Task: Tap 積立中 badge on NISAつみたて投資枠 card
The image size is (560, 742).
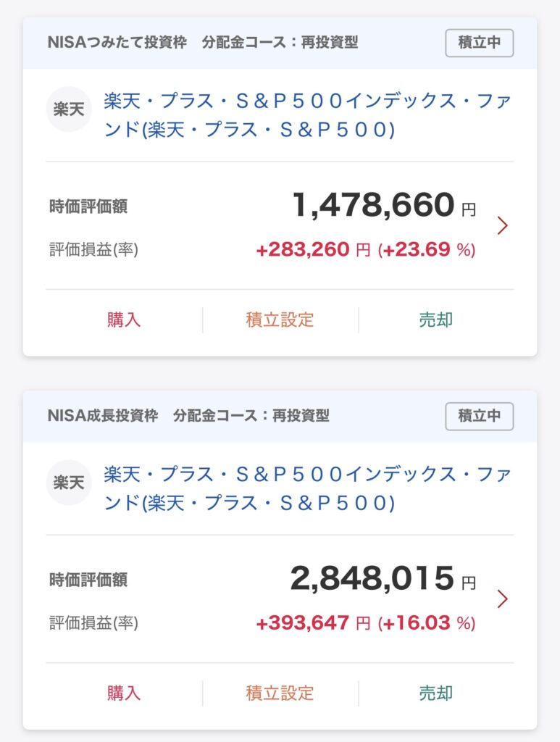Action: 479,43
